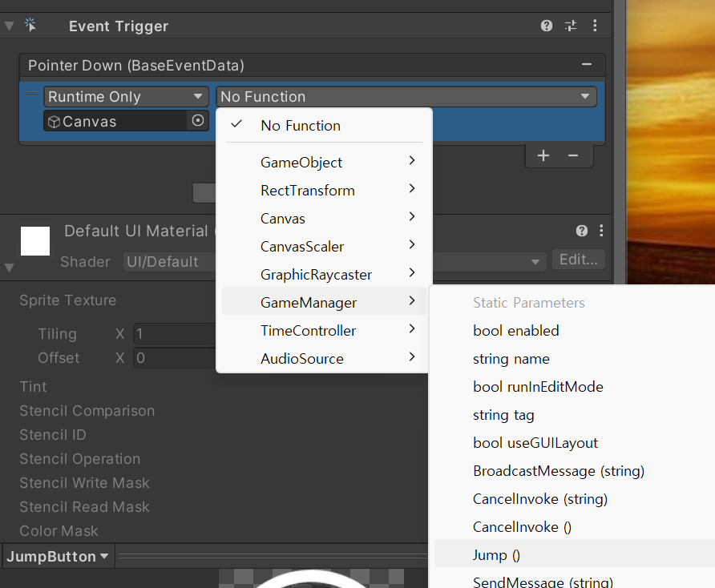Open the JumpButton preview dropdown
Viewport: 715px width, 588px height.
click(58, 556)
